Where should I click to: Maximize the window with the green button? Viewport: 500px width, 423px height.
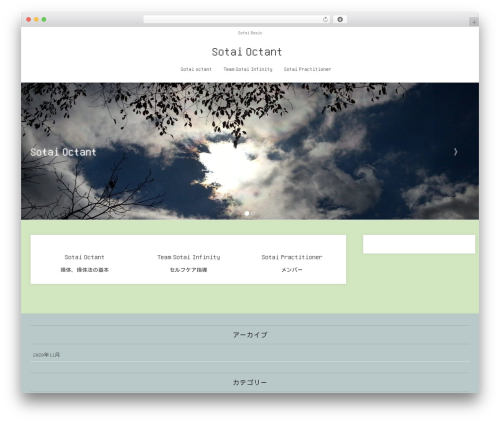(x=44, y=20)
